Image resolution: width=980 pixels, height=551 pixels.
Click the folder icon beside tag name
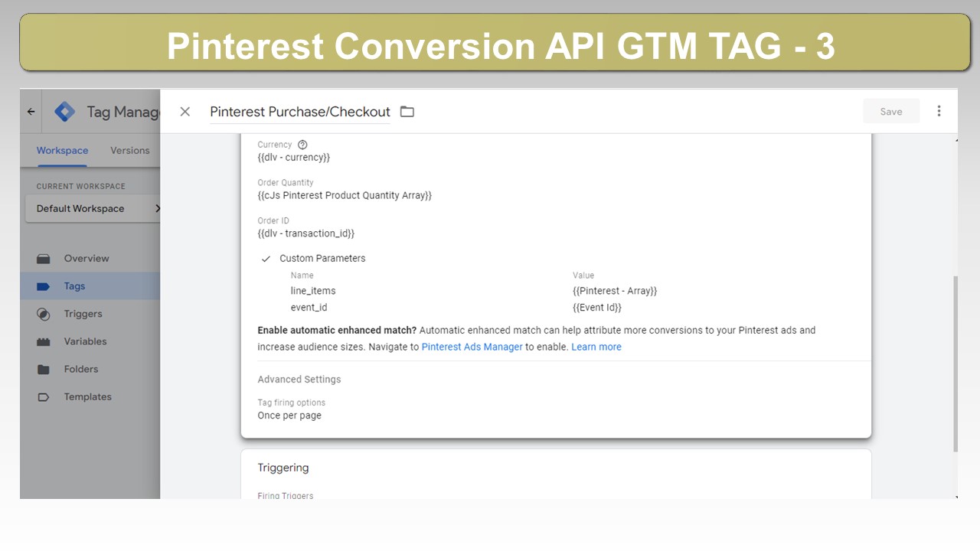click(x=407, y=112)
